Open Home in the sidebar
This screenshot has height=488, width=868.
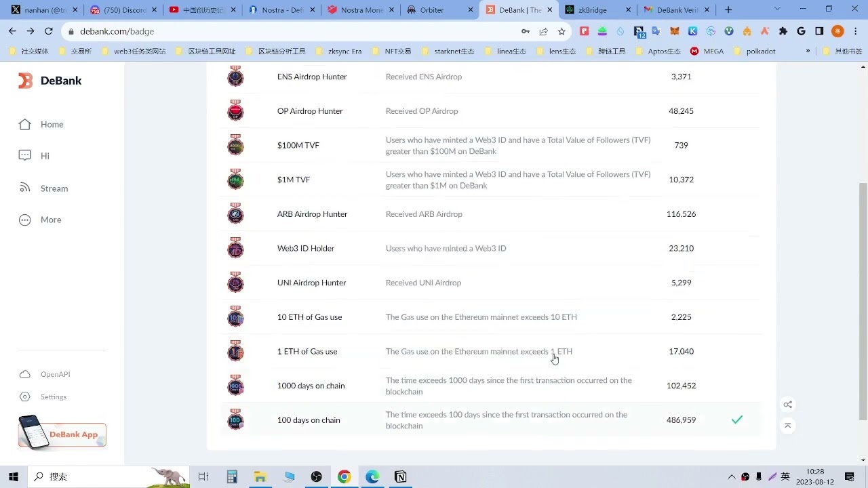click(x=41, y=124)
